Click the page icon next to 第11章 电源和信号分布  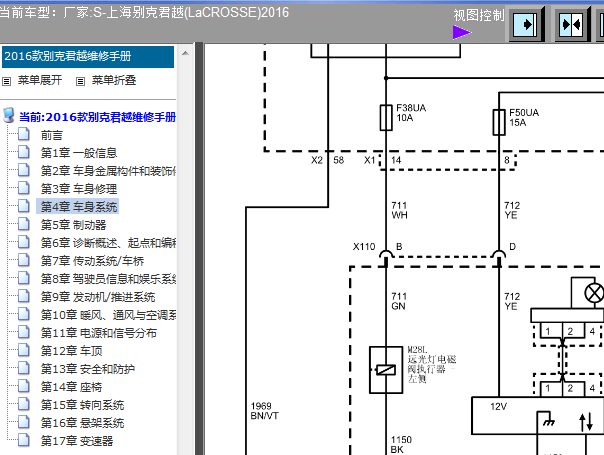[24, 332]
